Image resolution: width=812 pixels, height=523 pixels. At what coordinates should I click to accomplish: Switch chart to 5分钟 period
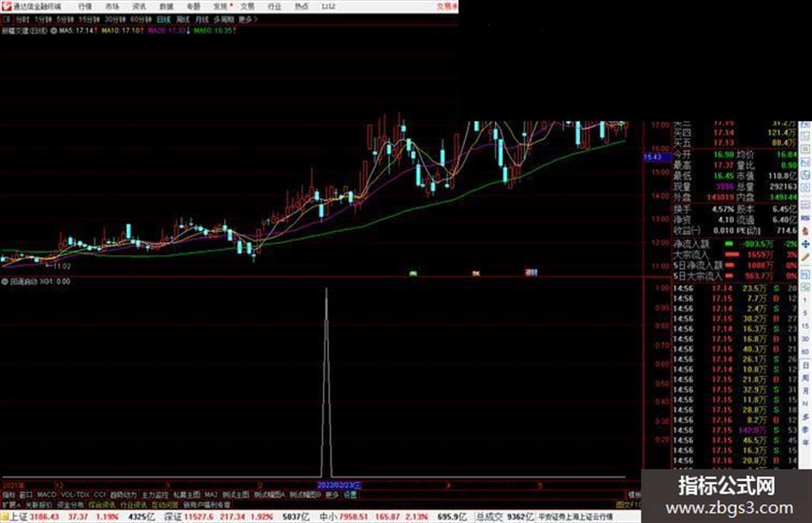(x=65, y=19)
